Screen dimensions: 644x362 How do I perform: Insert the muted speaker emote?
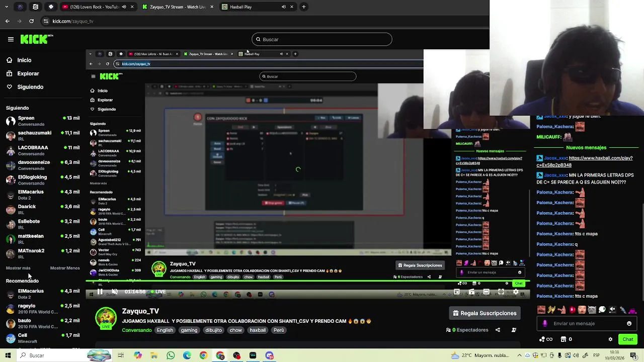[612, 310]
